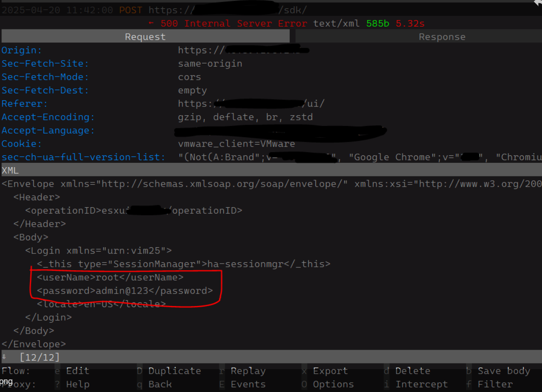
Task: Delete the current flow
Action: [x=412, y=371]
